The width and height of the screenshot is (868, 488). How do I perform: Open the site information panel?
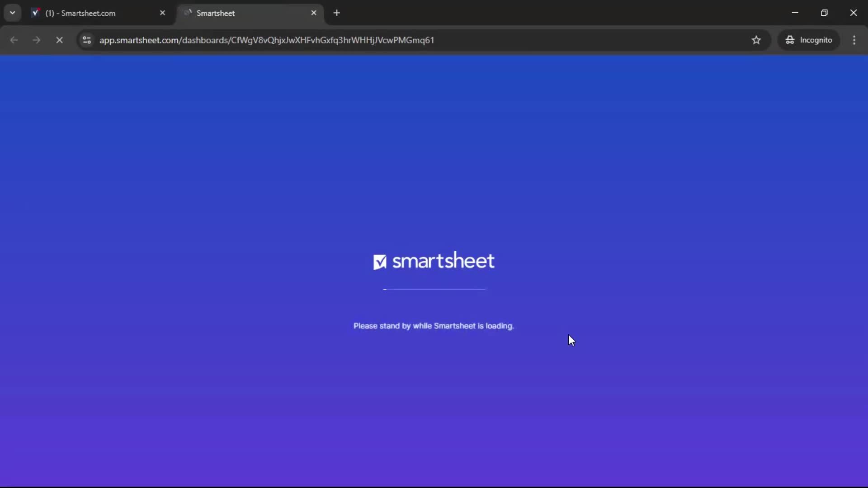[86, 40]
